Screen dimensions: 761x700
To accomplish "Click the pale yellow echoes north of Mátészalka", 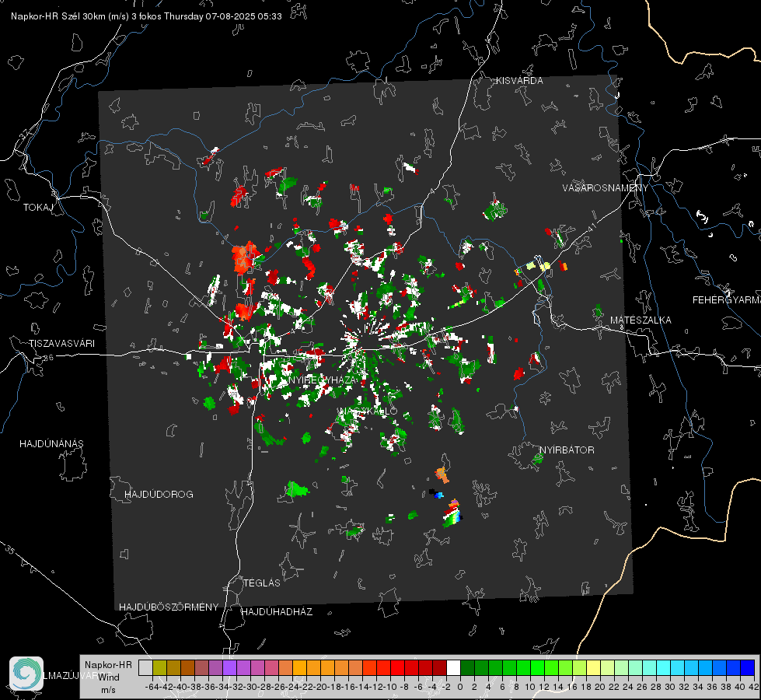I will point(537,265).
